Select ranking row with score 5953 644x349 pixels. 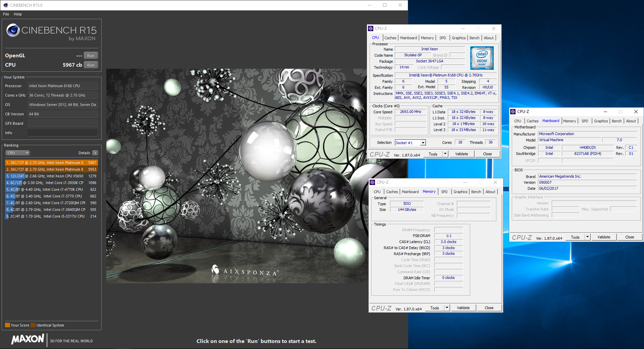pyautogui.click(x=51, y=169)
